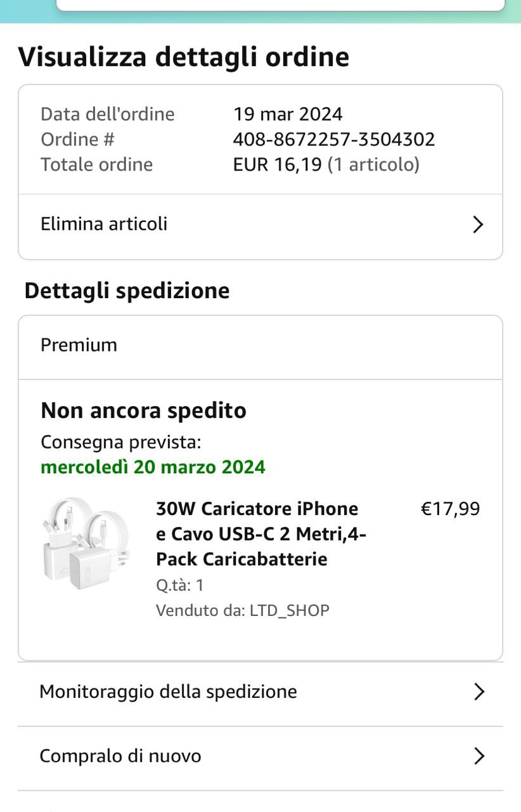521x812 pixels.
Task: Choose Compralo di nuovo option
Action: pyautogui.click(x=120, y=756)
